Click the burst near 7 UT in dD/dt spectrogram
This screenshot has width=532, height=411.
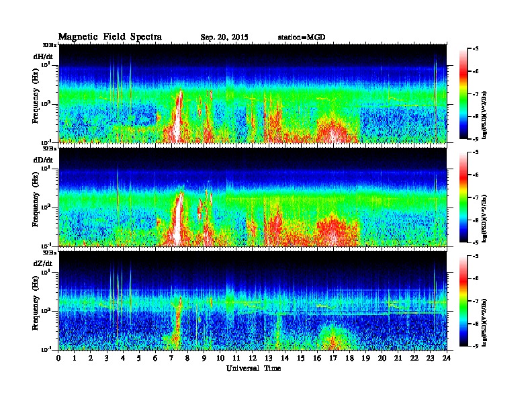(177, 220)
